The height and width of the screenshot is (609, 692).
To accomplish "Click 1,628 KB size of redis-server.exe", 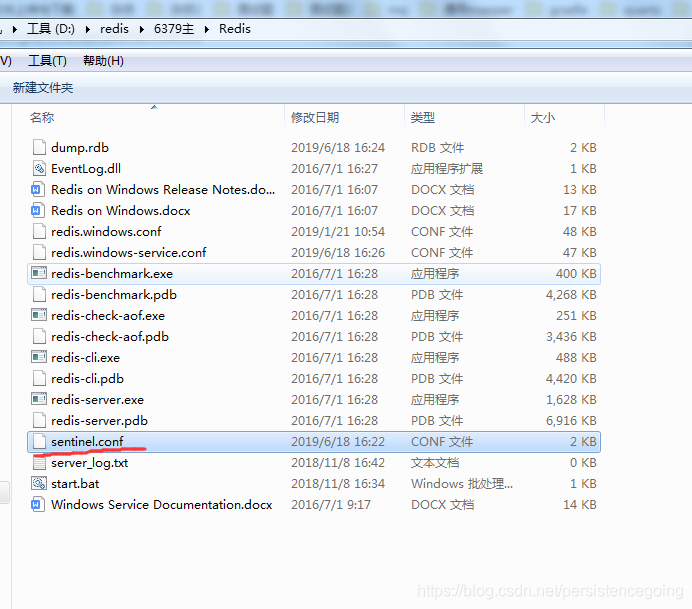I will pyautogui.click(x=571, y=399).
